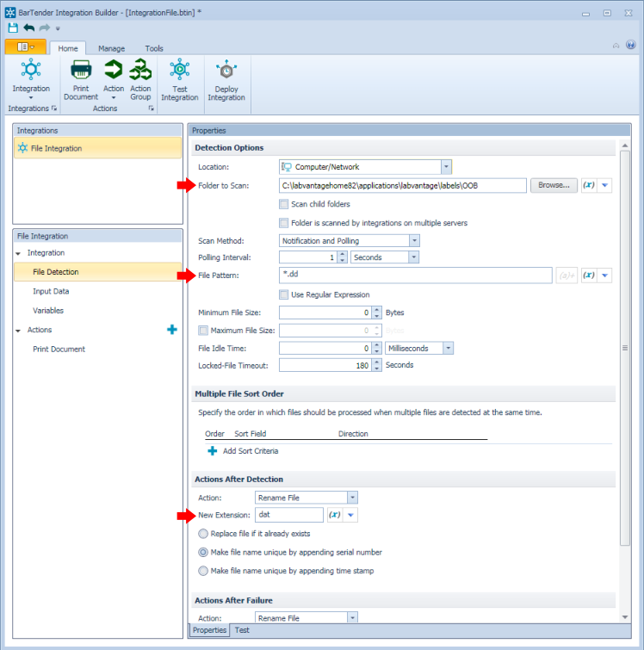Open the Location dropdown
644x650 pixels.
[446, 167]
